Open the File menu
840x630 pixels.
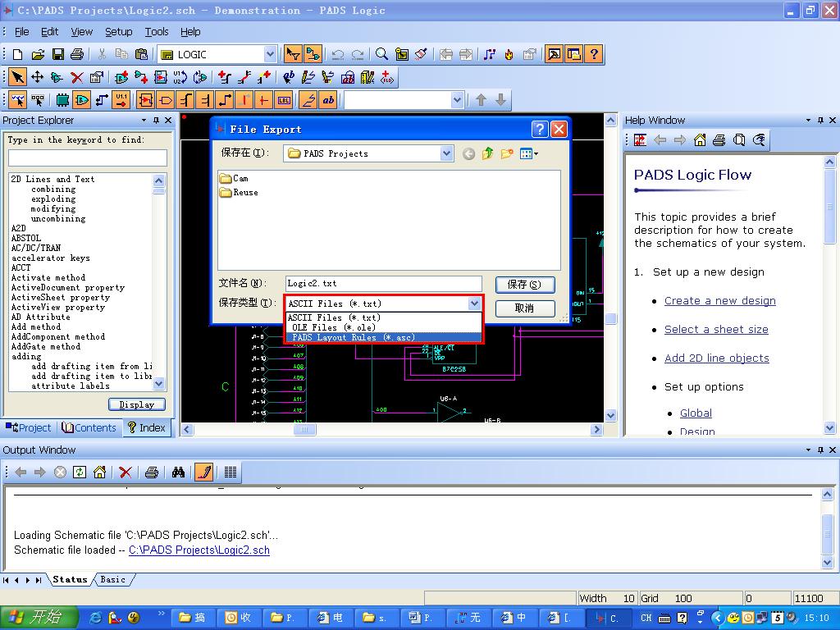click(21, 32)
